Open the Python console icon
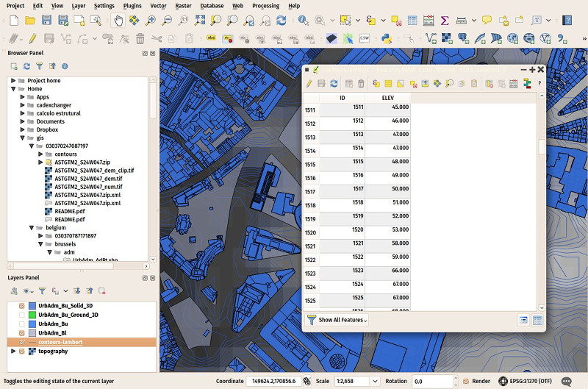The image size is (588, 389). pyautogui.click(x=387, y=38)
